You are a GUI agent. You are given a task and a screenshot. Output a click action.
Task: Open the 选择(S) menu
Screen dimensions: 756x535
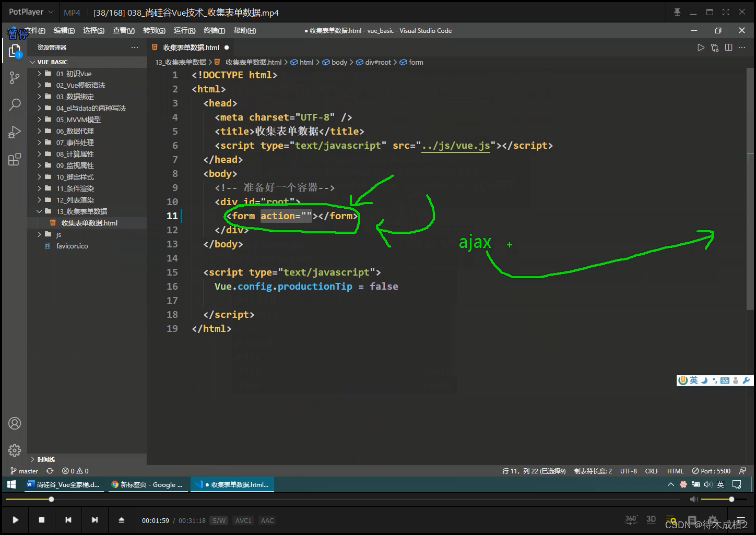[93, 31]
